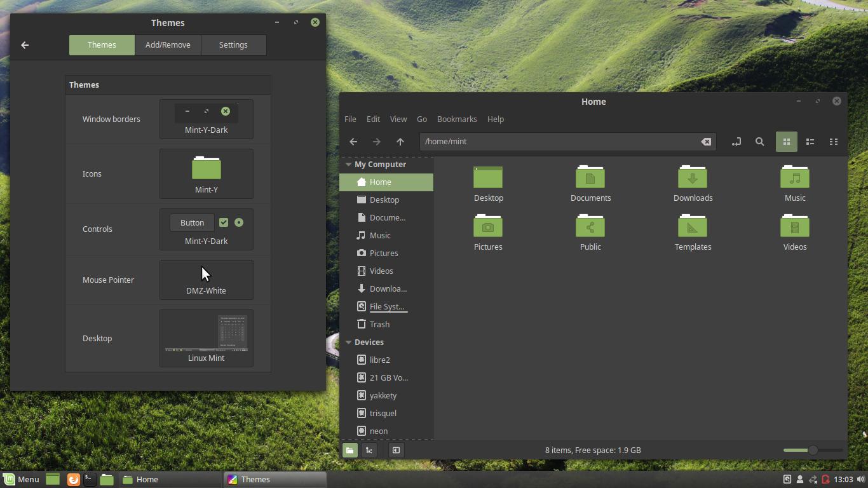Open the Downloads folder icon

point(693,184)
